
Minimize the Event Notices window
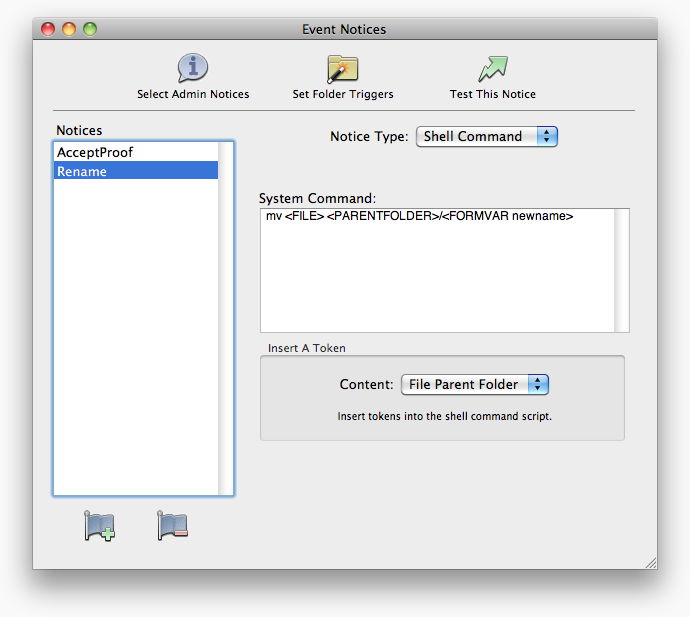point(70,29)
